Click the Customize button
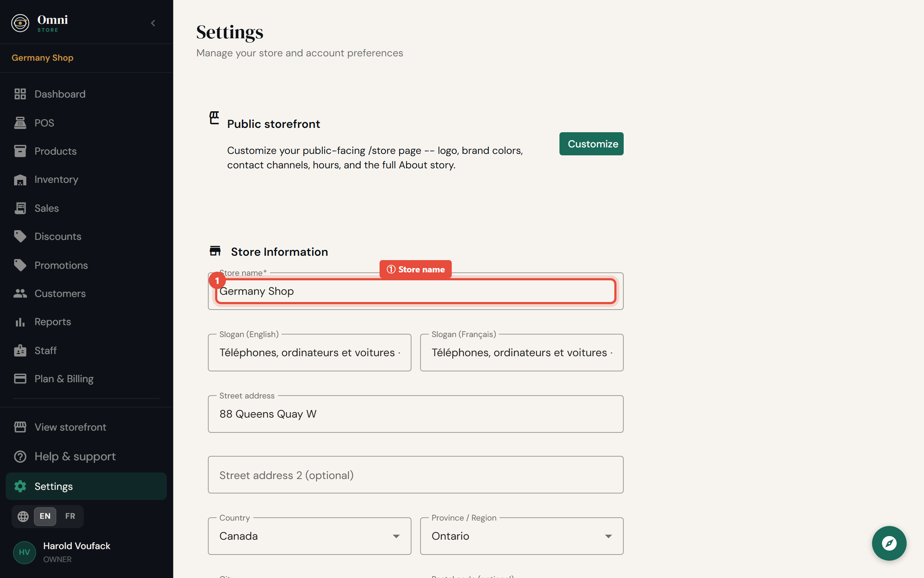Viewport: 924px width, 578px height. (x=591, y=144)
